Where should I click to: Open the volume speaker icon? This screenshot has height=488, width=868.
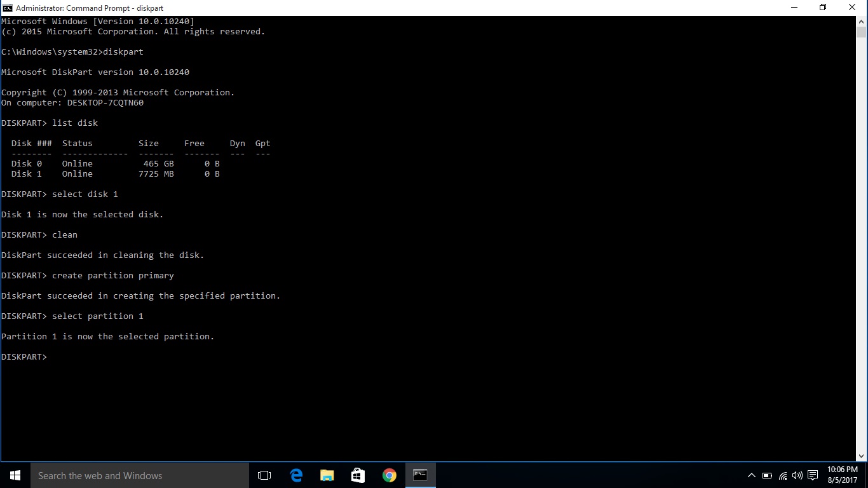[x=797, y=475]
